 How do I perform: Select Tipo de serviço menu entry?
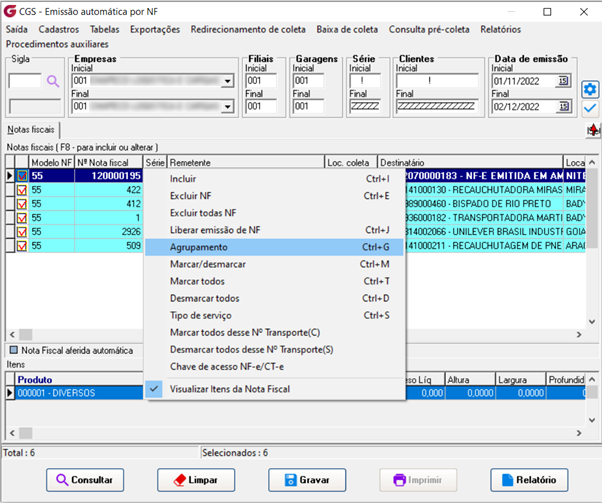(x=275, y=316)
